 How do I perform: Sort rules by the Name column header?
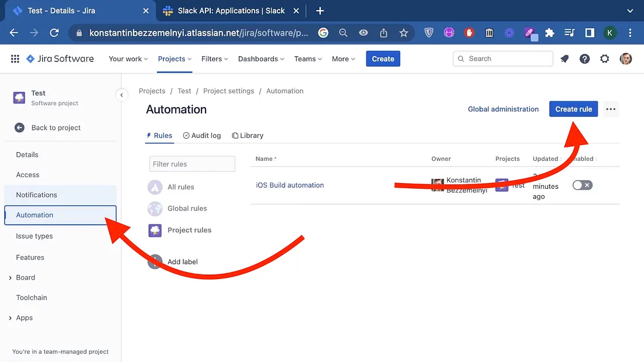(266, 159)
